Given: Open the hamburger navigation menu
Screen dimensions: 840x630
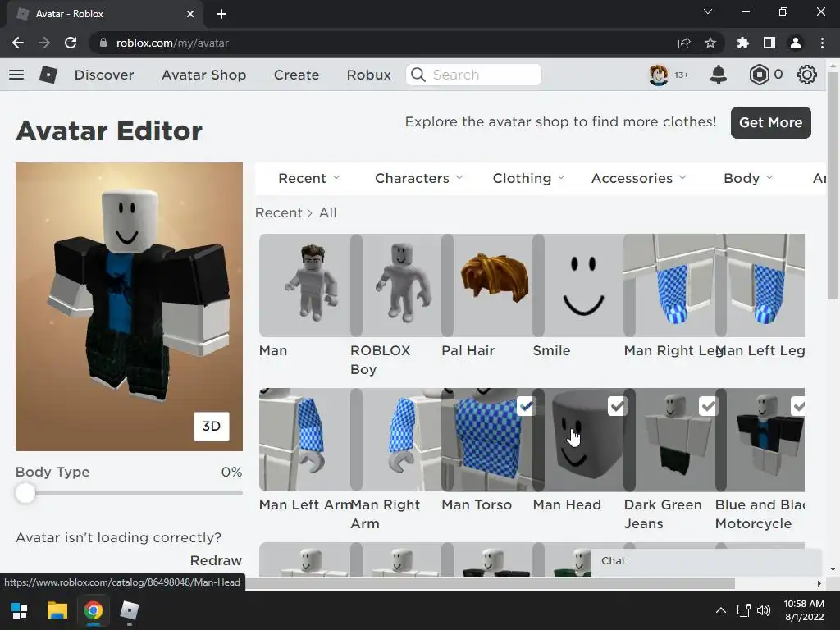Looking at the screenshot, I should [x=16, y=75].
